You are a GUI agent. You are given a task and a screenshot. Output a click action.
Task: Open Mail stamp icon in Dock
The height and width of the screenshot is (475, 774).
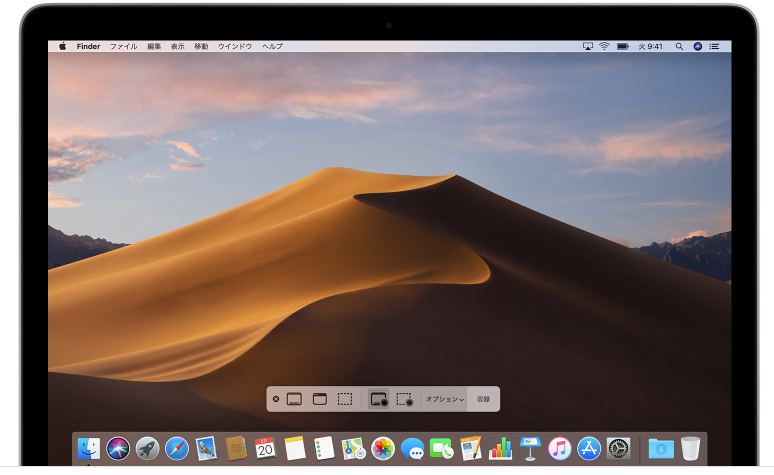(x=206, y=448)
